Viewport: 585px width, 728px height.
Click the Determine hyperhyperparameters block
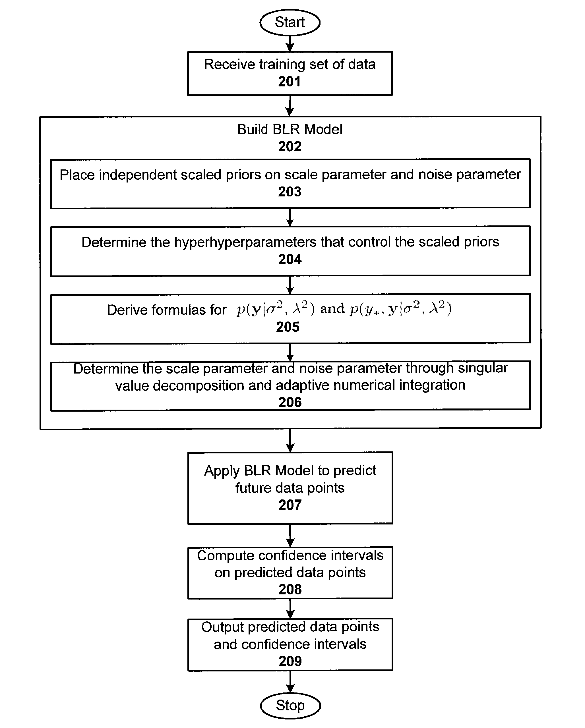(x=292, y=239)
